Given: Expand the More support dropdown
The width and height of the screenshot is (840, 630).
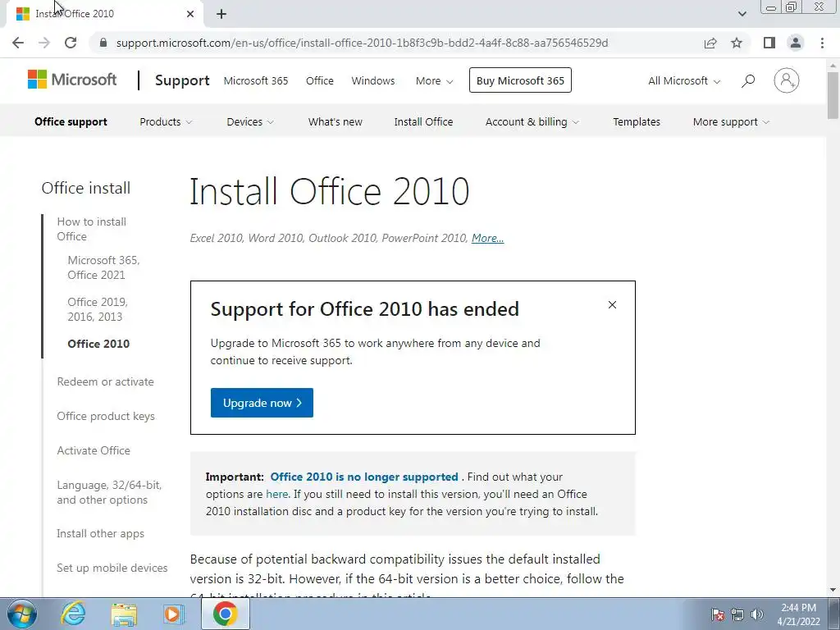Looking at the screenshot, I should [x=731, y=121].
